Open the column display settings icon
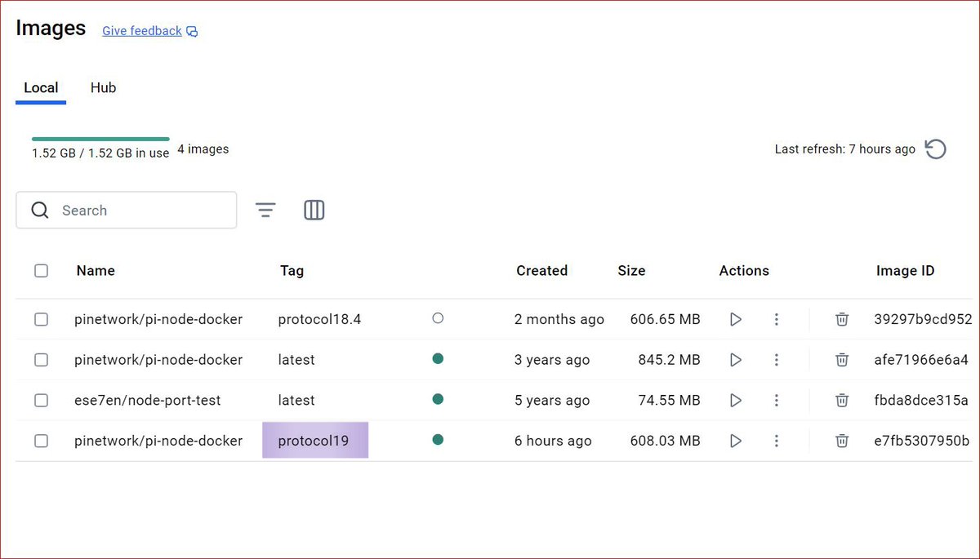980x559 pixels. (x=314, y=211)
